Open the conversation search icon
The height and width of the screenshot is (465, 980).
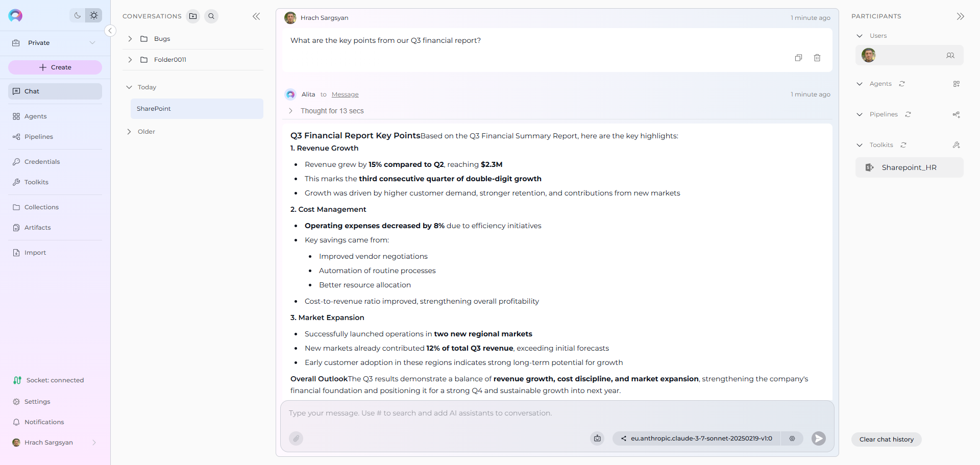point(211,16)
